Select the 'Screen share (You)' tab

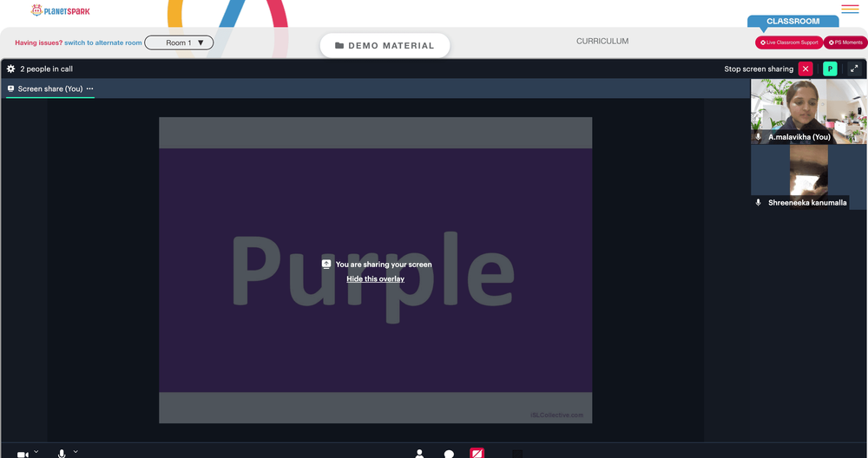click(x=50, y=88)
